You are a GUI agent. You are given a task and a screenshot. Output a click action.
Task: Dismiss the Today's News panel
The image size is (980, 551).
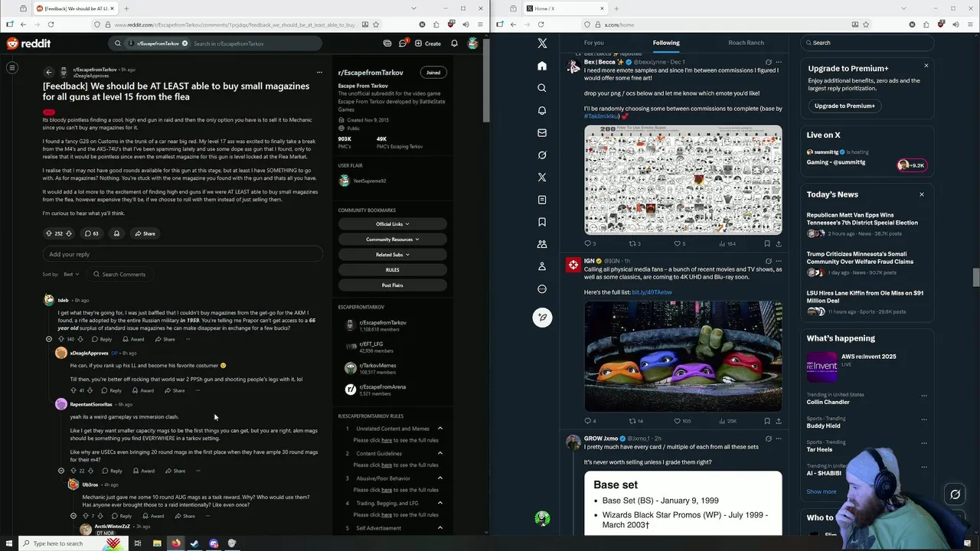[x=922, y=194]
